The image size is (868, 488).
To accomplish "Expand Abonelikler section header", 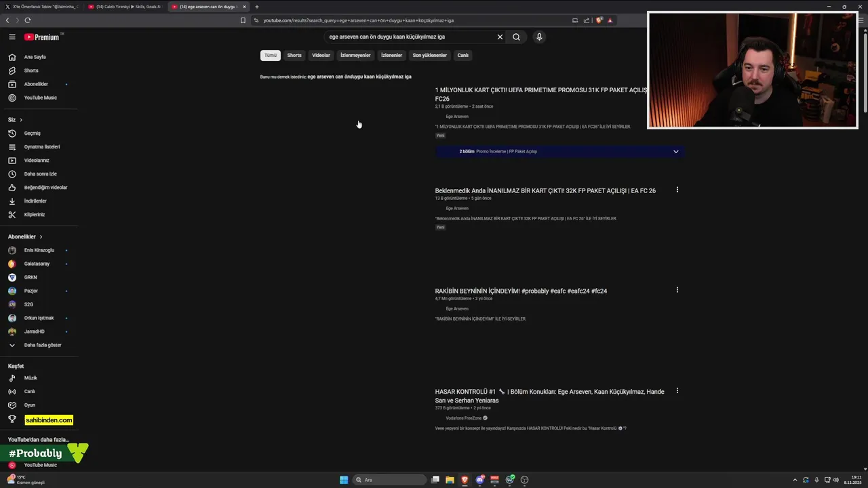I will tap(25, 237).
